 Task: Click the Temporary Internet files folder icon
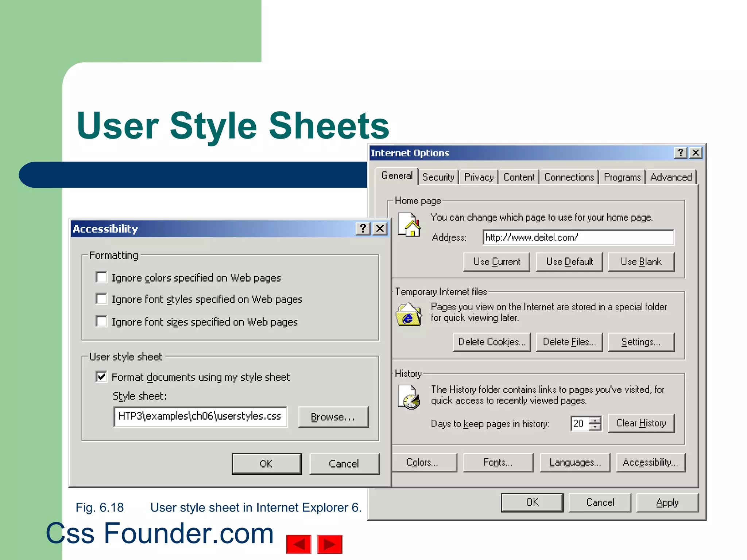(409, 314)
